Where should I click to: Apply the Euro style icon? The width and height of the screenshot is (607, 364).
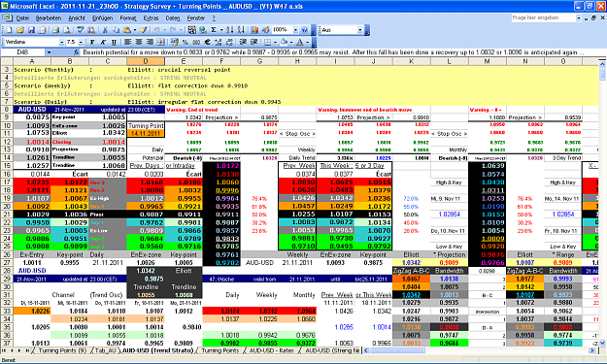click(207, 42)
